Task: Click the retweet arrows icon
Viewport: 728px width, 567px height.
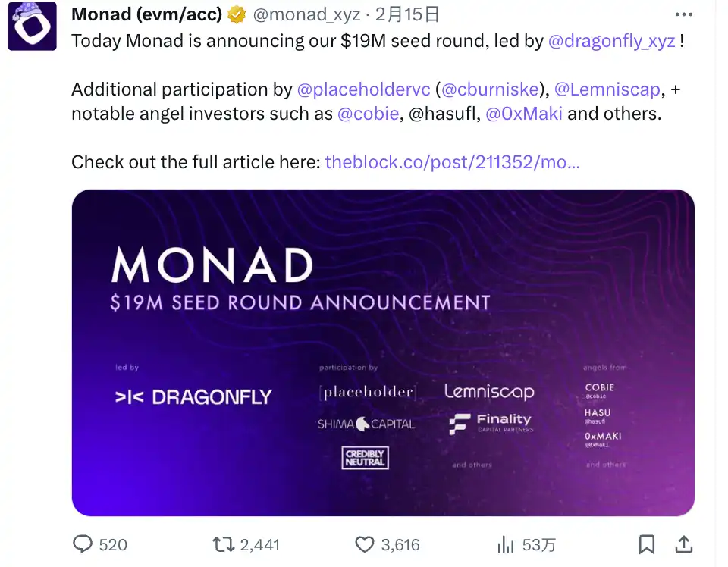Action: click(x=223, y=544)
